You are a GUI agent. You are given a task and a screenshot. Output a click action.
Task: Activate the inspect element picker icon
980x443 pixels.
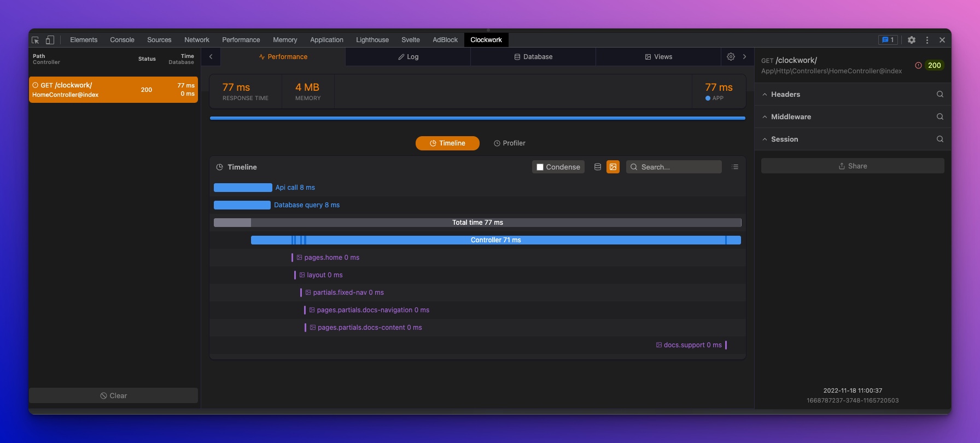36,40
